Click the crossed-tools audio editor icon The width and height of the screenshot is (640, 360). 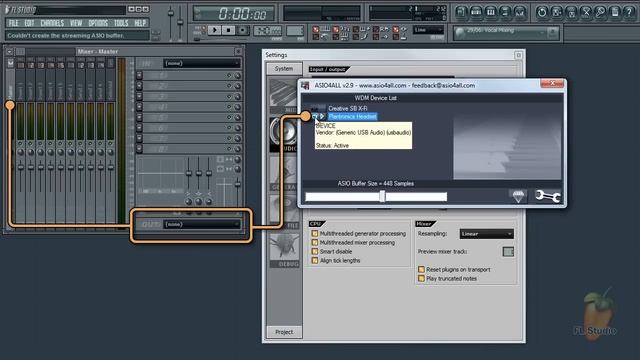(x=586, y=12)
